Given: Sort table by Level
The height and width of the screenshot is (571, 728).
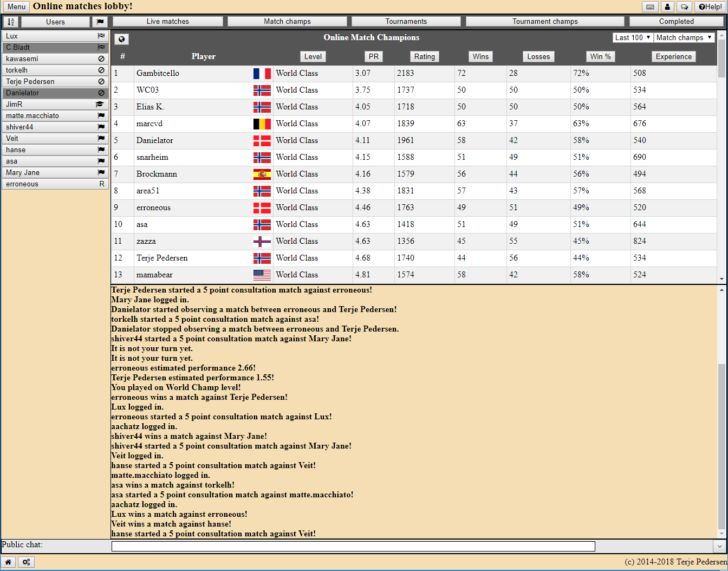Looking at the screenshot, I should pos(313,56).
